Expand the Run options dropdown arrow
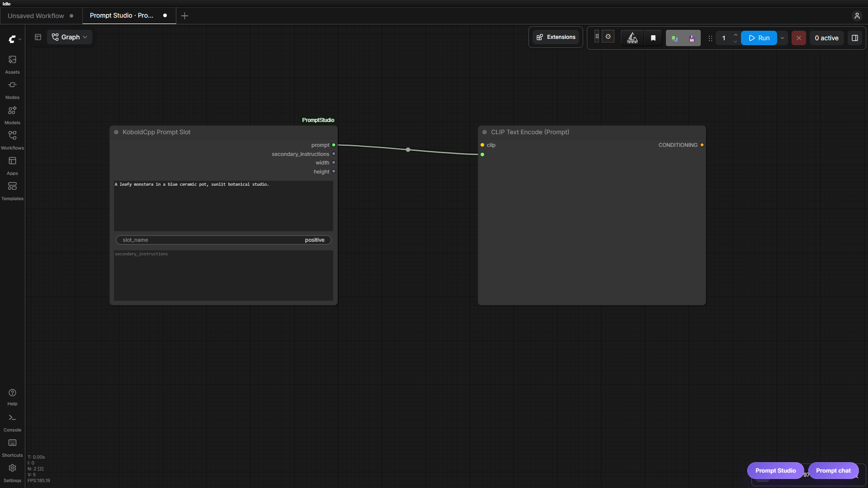Image resolution: width=868 pixels, height=488 pixels. click(782, 38)
